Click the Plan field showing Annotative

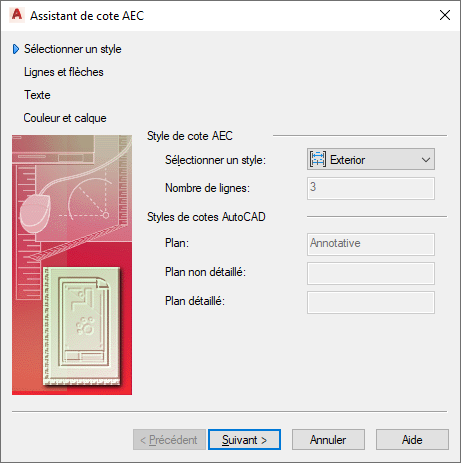click(x=371, y=244)
